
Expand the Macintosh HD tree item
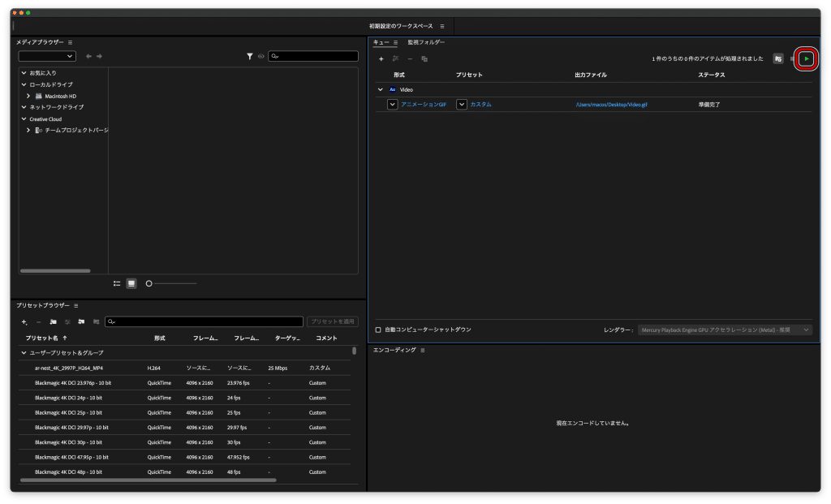tap(28, 96)
